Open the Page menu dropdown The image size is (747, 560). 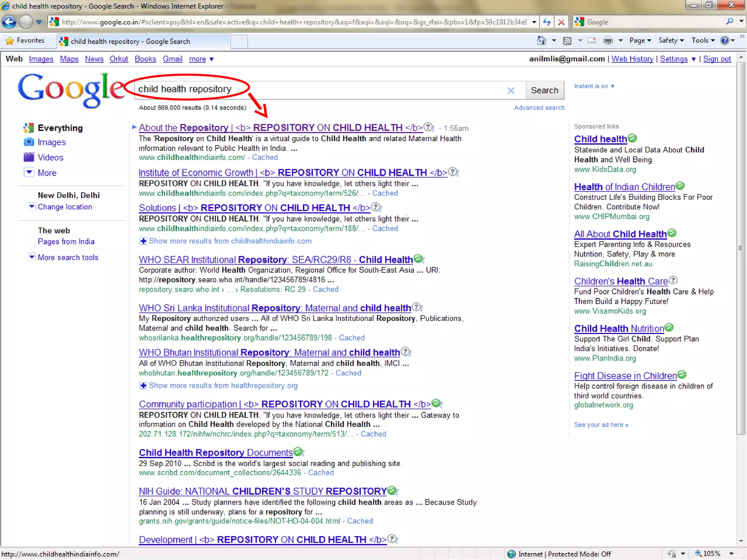click(640, 40)
